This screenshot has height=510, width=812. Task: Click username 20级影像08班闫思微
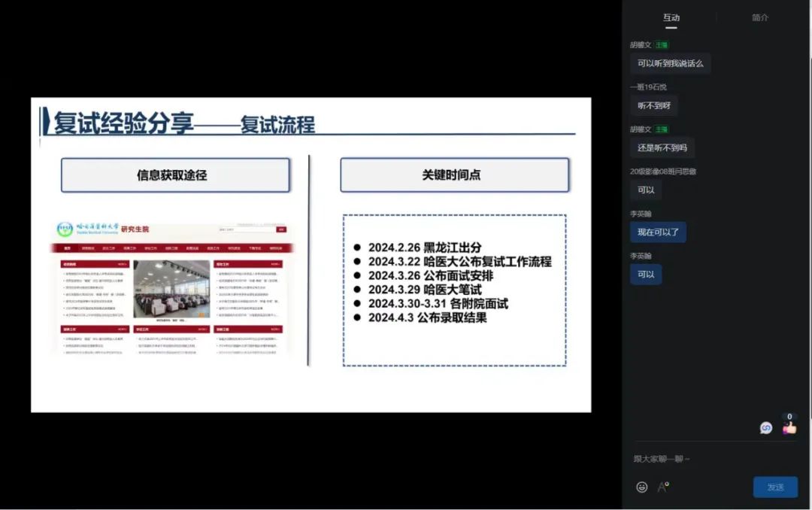pyautogui.click(x=662, y=172)
